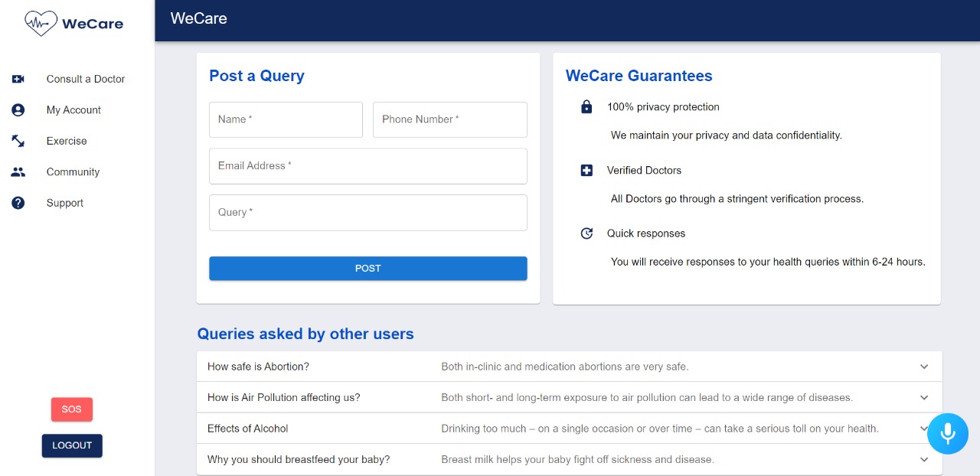Click the WeCare heart logo in sidebar
The image size is (980, 476).
(41, 23)
